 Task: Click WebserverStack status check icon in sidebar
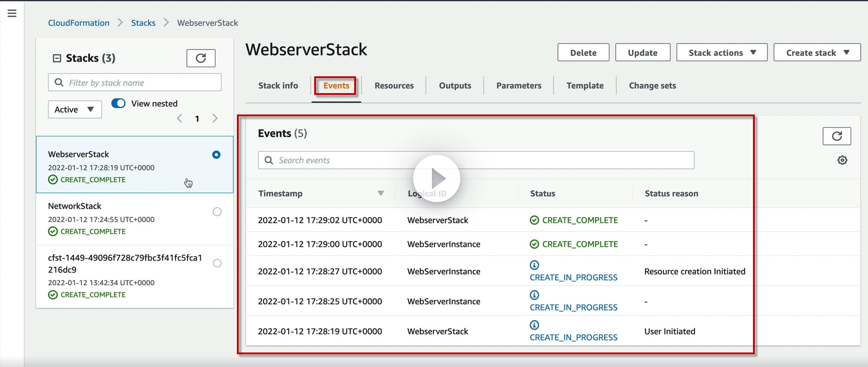tap(53, 180)
